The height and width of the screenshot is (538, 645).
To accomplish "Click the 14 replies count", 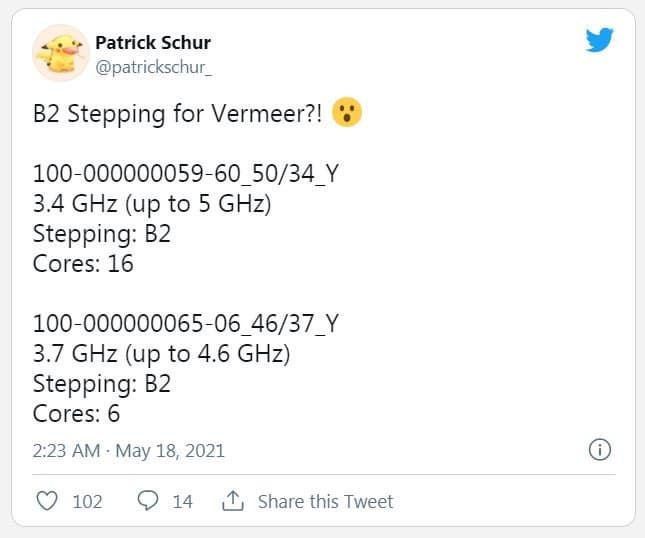I will [182, 501].
